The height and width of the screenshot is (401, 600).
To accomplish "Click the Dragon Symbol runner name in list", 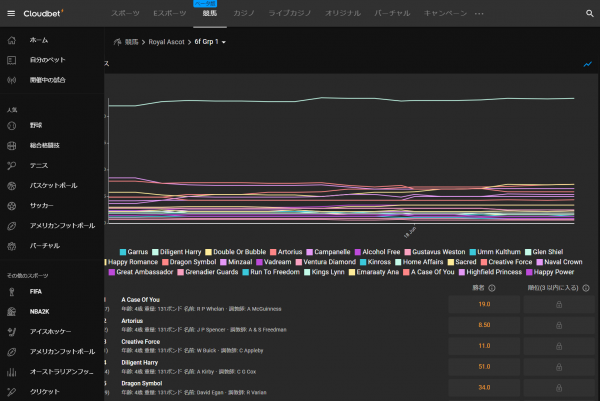I will (x=142, y=383).
